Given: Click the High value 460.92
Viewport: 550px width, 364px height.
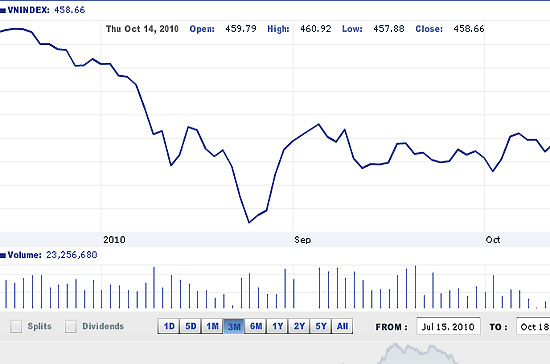Looking at the screenshot, I should coord(316,29).
